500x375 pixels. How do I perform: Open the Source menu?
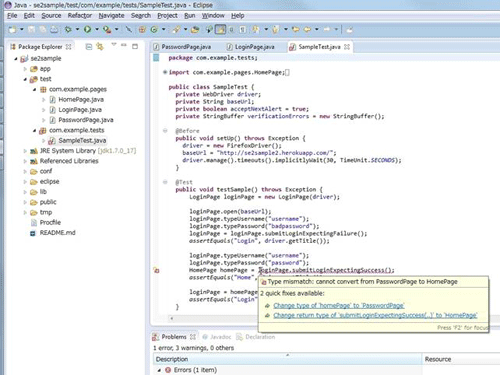click(x=51, y=16)
